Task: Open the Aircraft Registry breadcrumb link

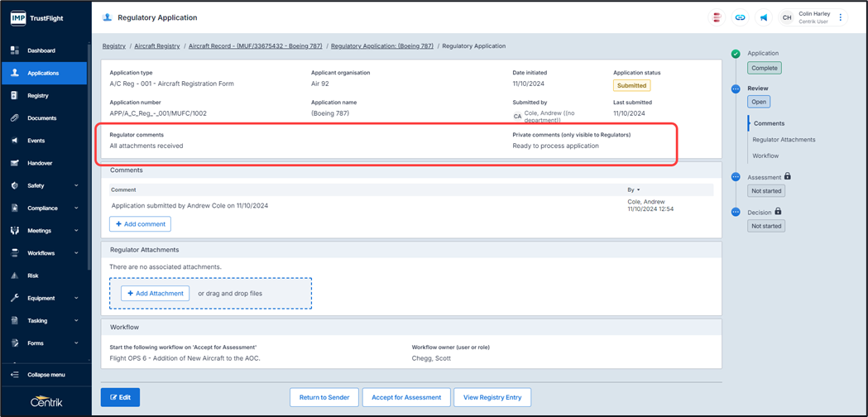Action: point(157,46)
